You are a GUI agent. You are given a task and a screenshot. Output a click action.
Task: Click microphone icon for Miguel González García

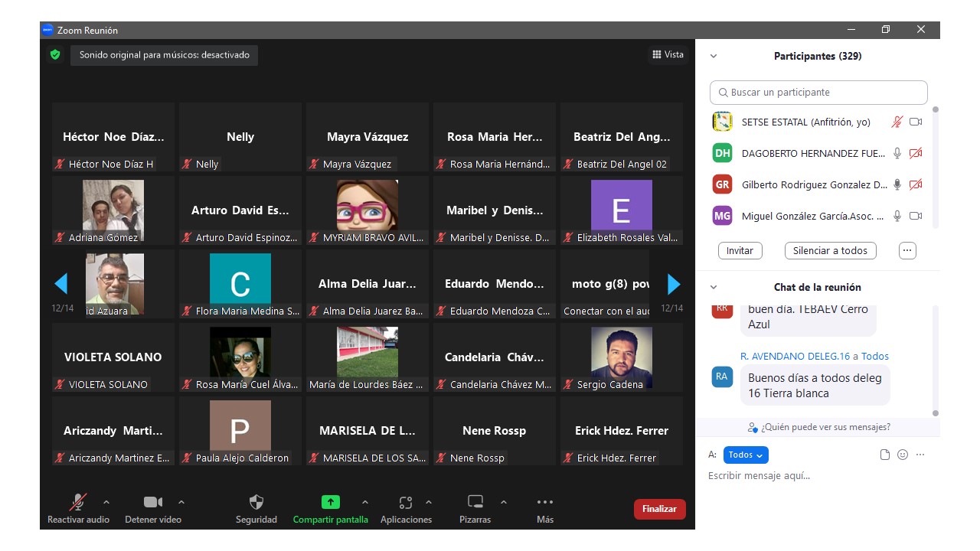(x=897, y=216)
